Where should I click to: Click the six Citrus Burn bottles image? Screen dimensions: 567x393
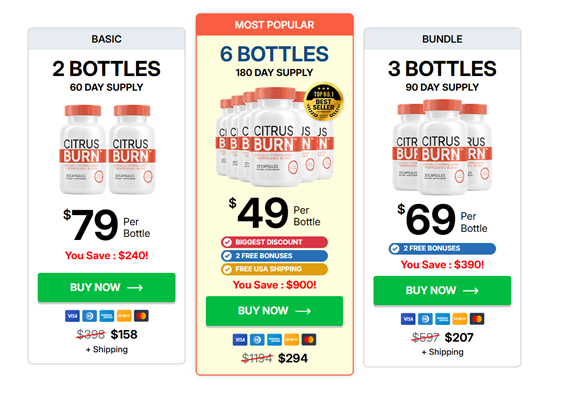pyautogui.click(x=277, y=137)
